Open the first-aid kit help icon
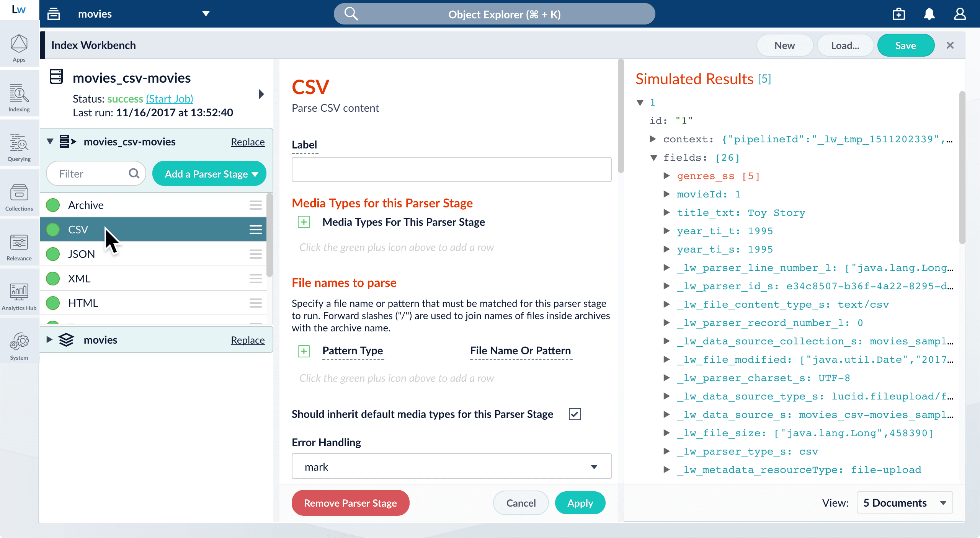This screenshot has width=980, height=538. [898, 14]
